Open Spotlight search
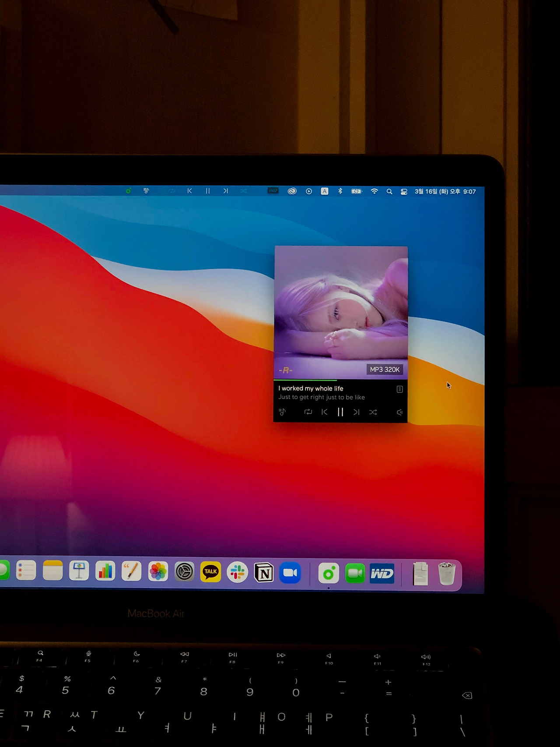The width and height of the screenshot is (560, 747). [389, 191]
